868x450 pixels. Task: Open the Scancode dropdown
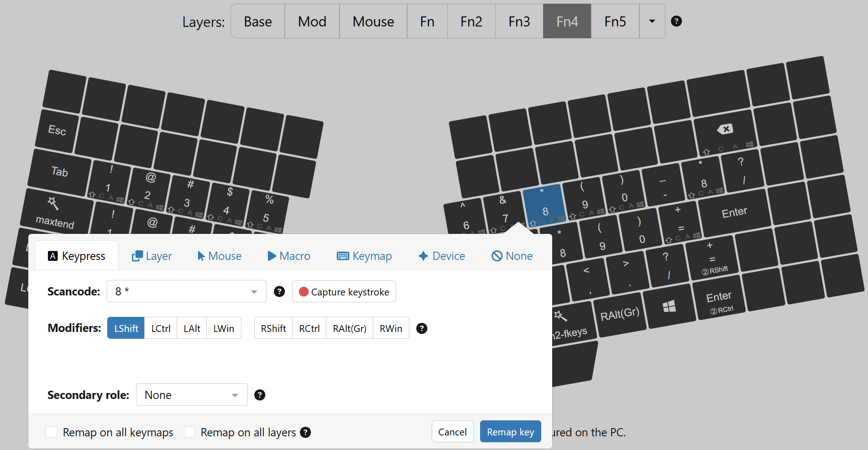click(x=186, y=291)
